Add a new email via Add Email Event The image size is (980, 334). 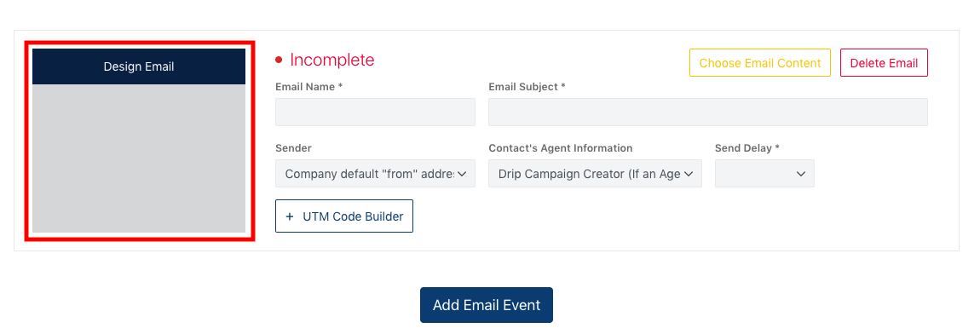487,305
